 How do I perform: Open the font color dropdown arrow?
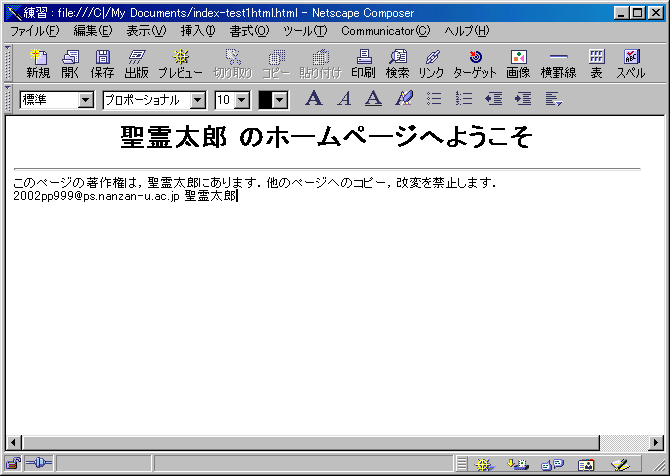tap(280, 101)
